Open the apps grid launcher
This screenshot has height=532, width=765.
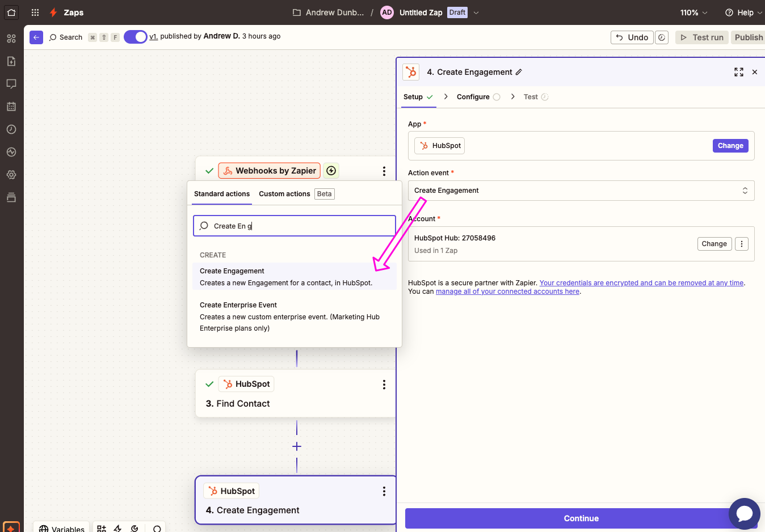coord(35,12)
